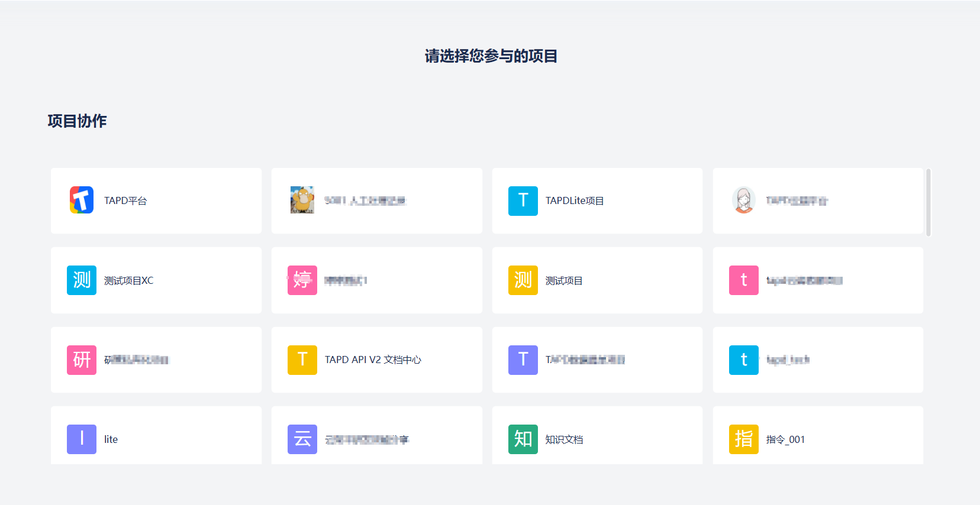Open TAPD API V2 文档中心 name

pyautogui.click(x=373, y=360)
